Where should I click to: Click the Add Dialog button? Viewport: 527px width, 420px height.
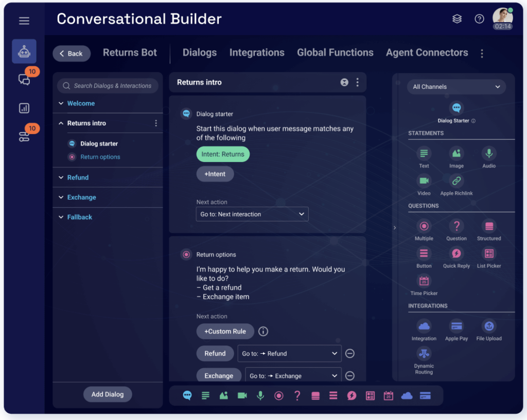(108, 394)
